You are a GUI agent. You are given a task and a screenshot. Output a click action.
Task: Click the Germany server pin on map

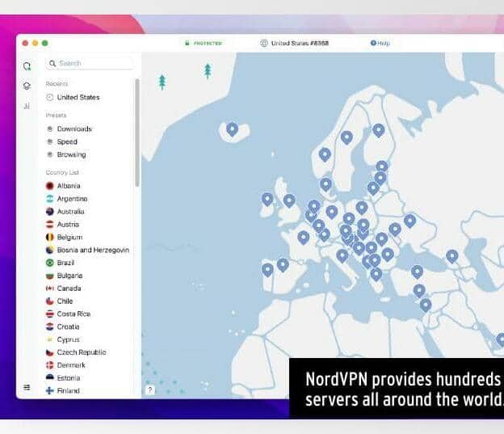point(332,213)
